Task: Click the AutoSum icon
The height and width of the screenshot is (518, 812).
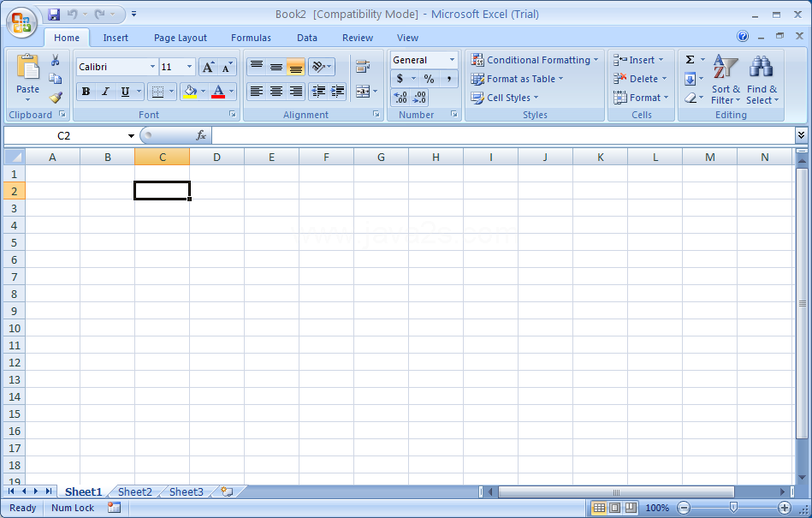Action: (690, 59)
